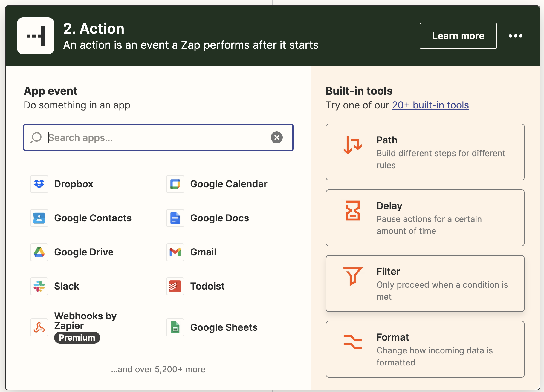Screen dimensions: 544x392
Task: Select the Google Contacts app icon
Action: pyautogui.click(x=39, y=218)
